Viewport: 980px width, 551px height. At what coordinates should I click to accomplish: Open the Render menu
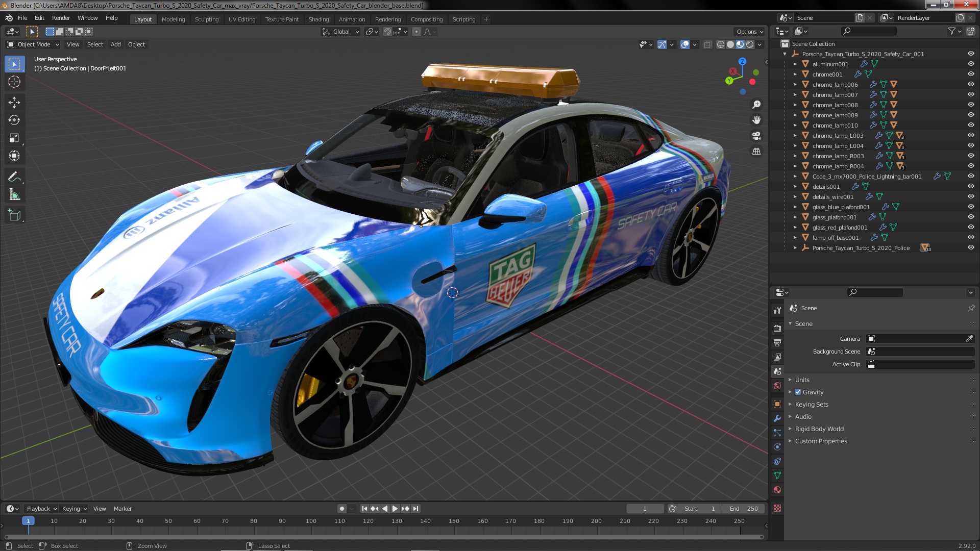click(x=61, y=18)
